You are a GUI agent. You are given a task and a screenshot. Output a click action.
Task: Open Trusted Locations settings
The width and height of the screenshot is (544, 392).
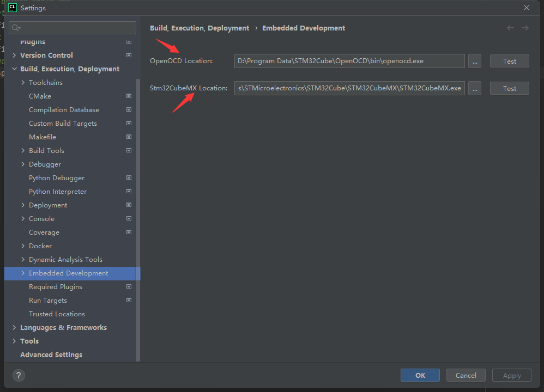point(57,314)
